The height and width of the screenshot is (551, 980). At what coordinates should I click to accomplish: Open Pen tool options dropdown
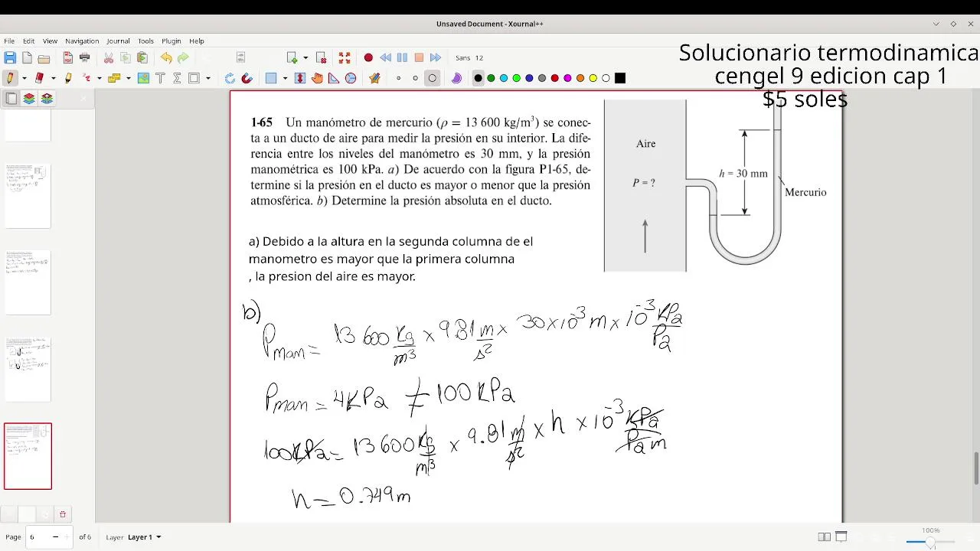click(24, 78)
